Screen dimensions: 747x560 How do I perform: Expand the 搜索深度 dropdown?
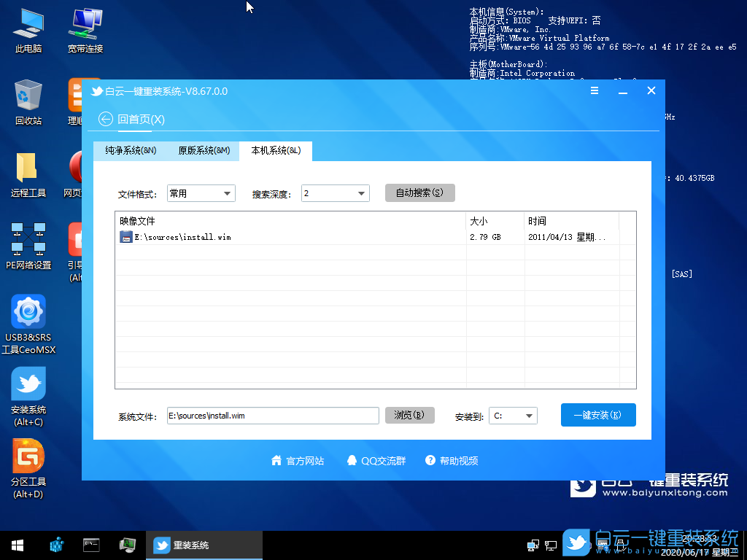(x=335, y=192)
